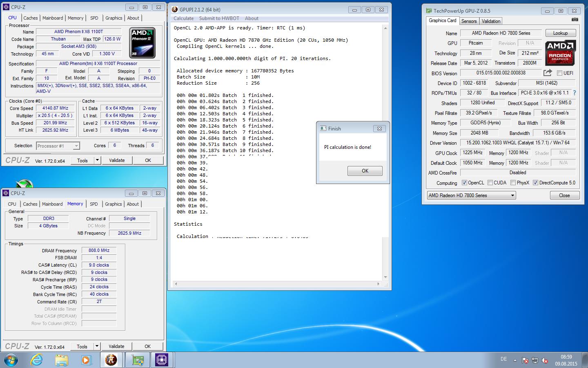
Task: Click Tools button in top CPU-Z window
Action: 82,160
